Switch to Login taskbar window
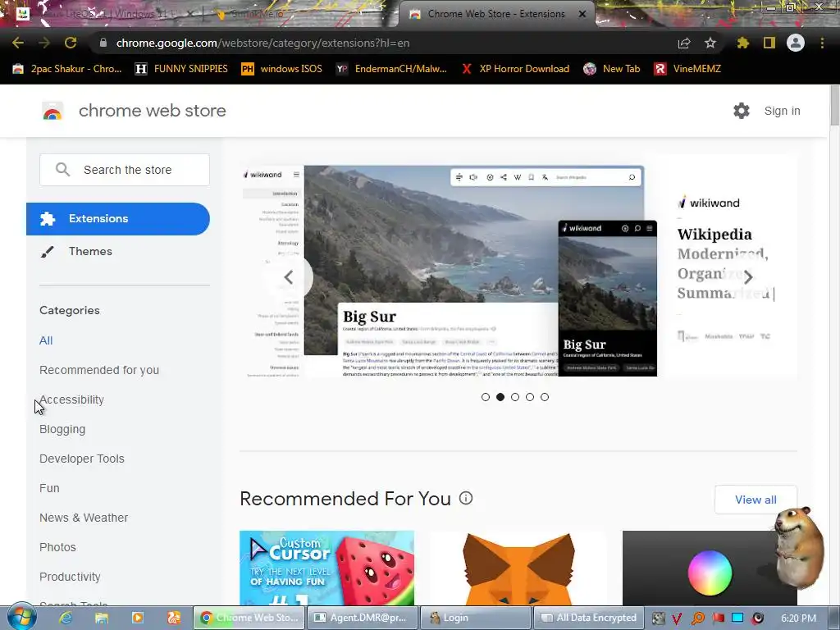 pyautogui.click(x=475, y=618)
